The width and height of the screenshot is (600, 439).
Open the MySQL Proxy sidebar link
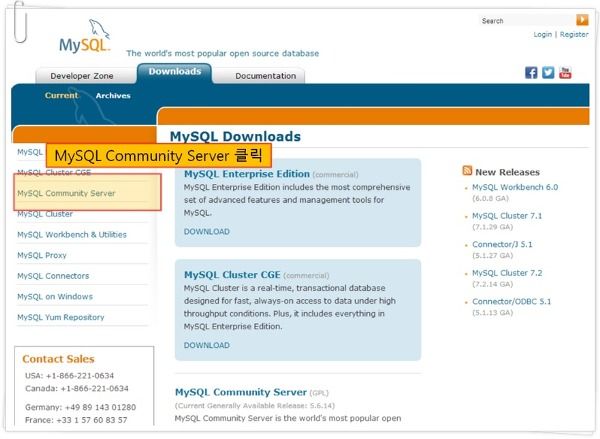coord(42,255)
